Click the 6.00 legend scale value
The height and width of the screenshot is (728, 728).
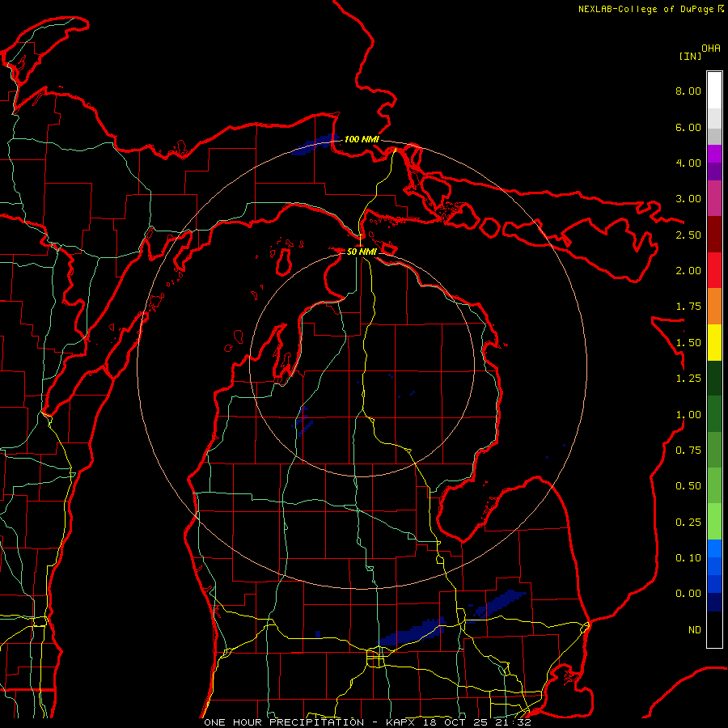(688, 127)
